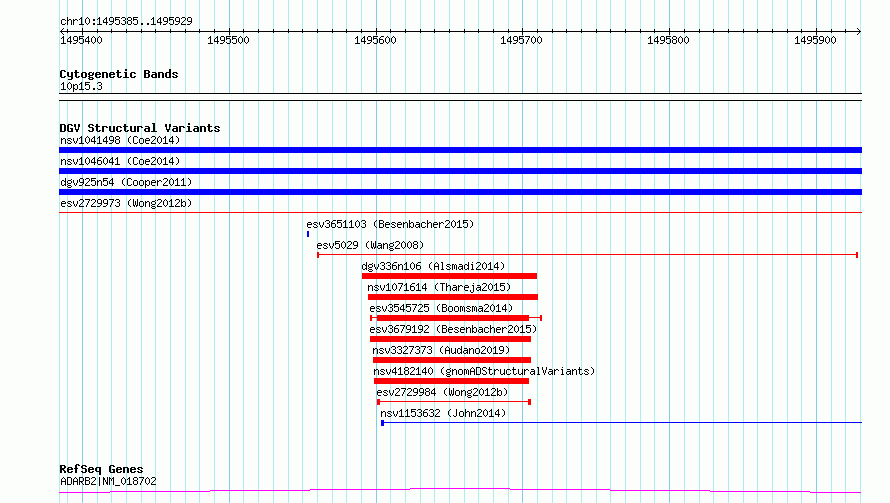890x503 pixels.
Task: Click variant label esv2729973 (Wong2012b)
Action: pos(126,203)
